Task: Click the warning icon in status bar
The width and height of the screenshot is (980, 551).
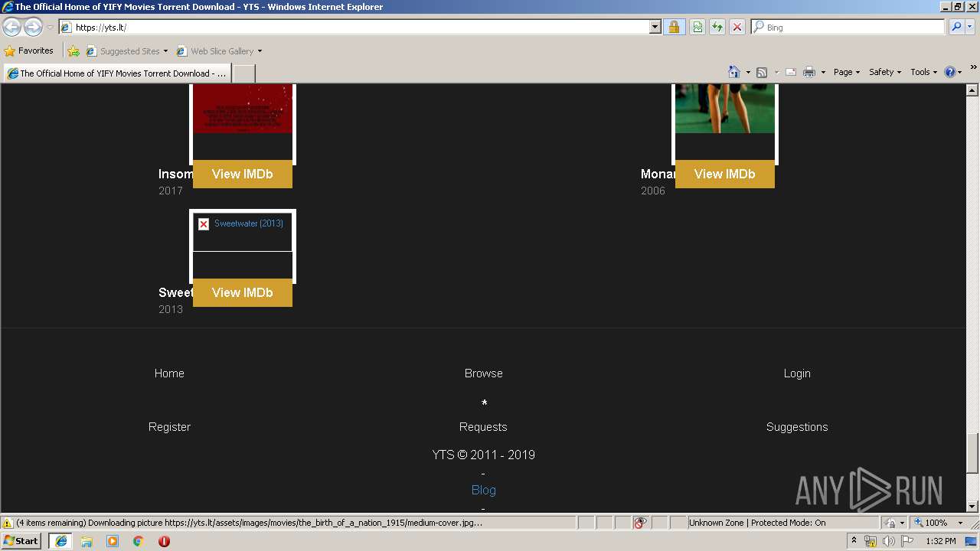Action: [8, 523]
